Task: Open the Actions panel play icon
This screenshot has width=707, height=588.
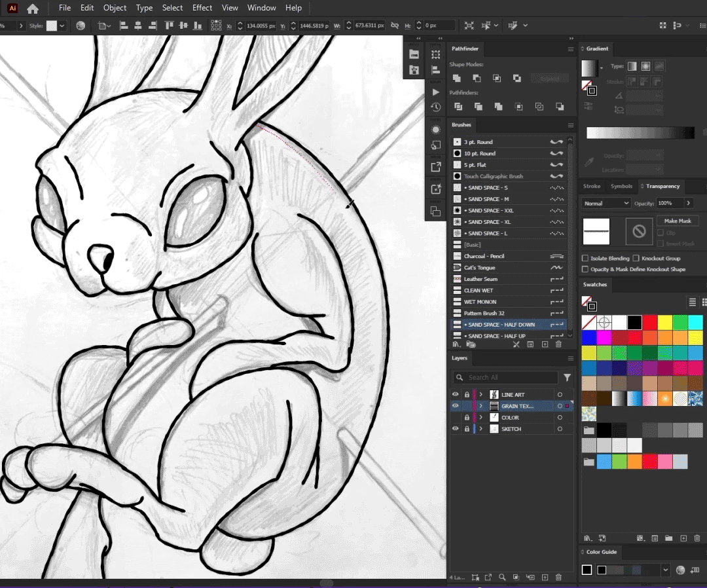Action: 435,92
